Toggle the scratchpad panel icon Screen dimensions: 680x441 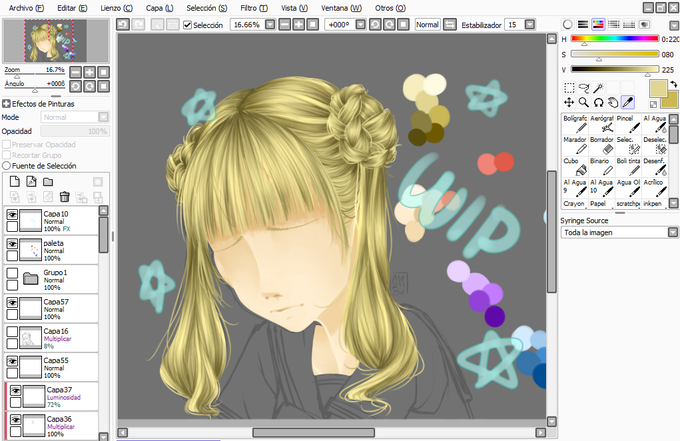pyautogui.click(x=644, y=25)
